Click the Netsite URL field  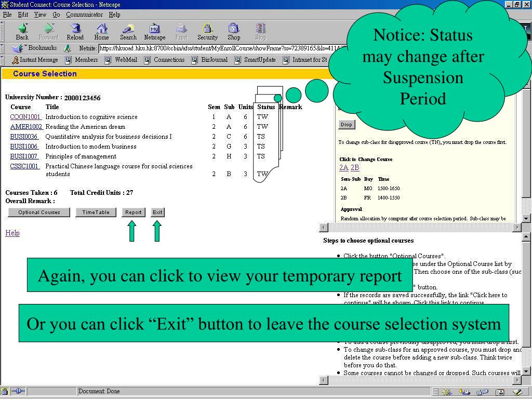point(222,48)
